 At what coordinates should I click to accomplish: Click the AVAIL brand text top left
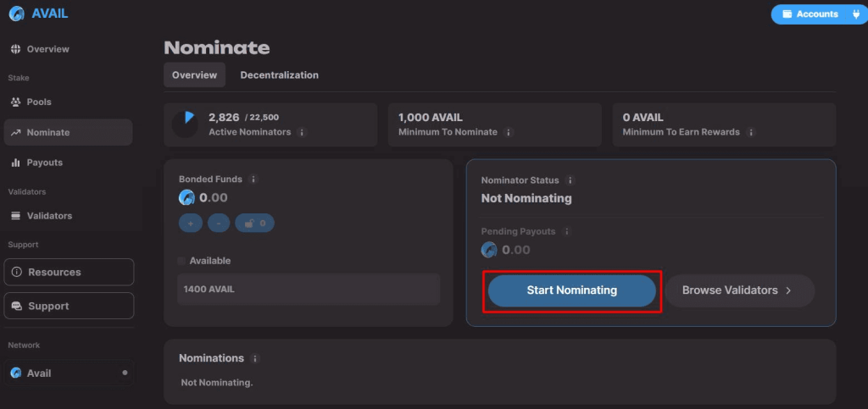point(50,14)
